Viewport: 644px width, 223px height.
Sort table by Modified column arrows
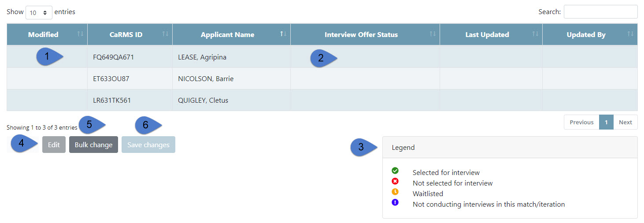point(80,34)
